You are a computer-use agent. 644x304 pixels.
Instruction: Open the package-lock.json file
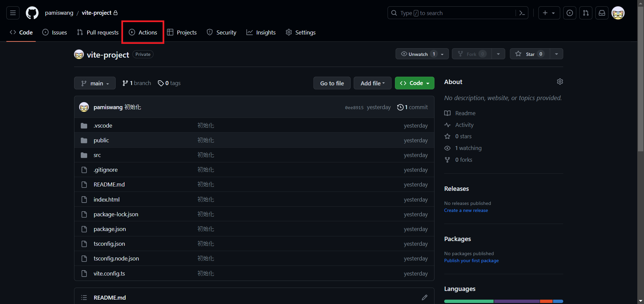click(116, 214)
